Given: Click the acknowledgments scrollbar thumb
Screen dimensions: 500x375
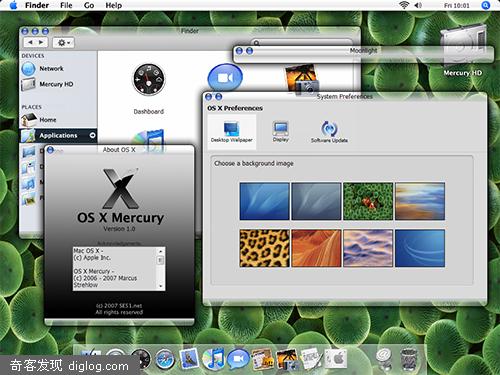Looking at the screenshot, I should (x=161, y=260).
